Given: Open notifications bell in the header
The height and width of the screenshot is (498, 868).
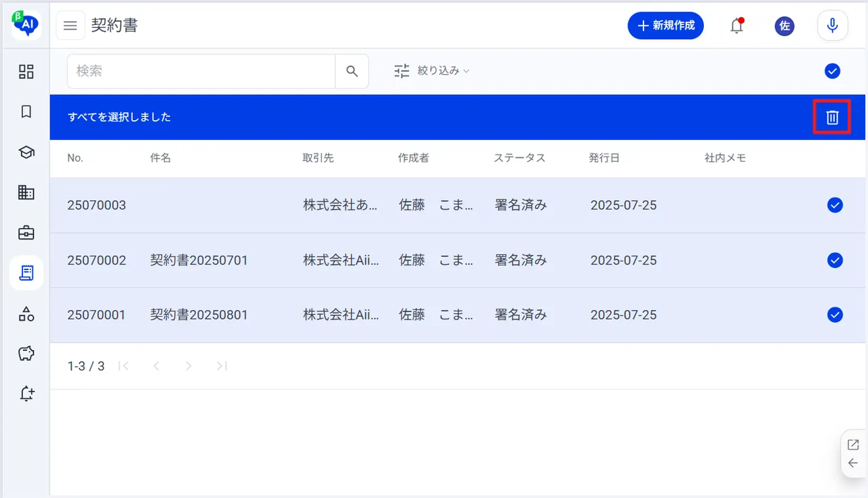Looking at the screenshot, I should click(736, 26).
